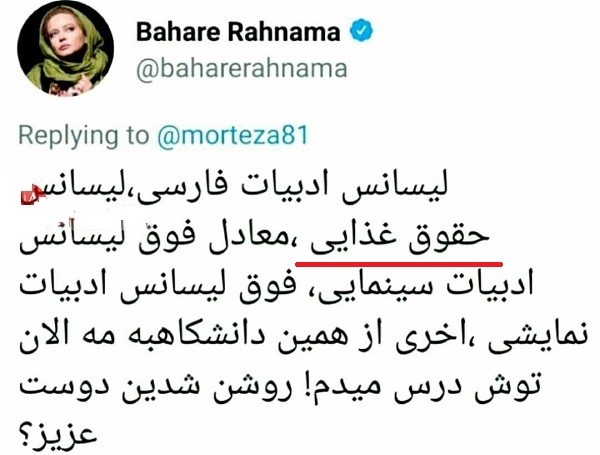Select the underlined phrase 'حقوق غذایی'
The image size is (600, 455).
pos(400,238)
